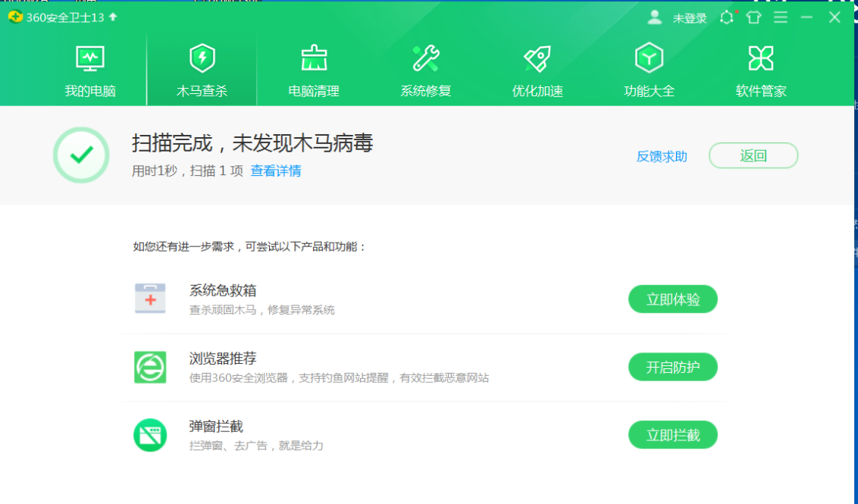Click 立即拦截 for 弹窗拦截

pos(673,435)
